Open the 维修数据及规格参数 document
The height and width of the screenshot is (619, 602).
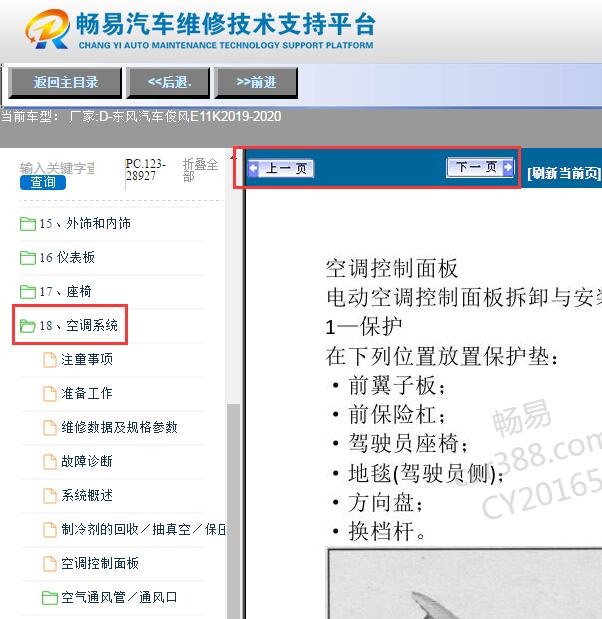coord(119,427)
